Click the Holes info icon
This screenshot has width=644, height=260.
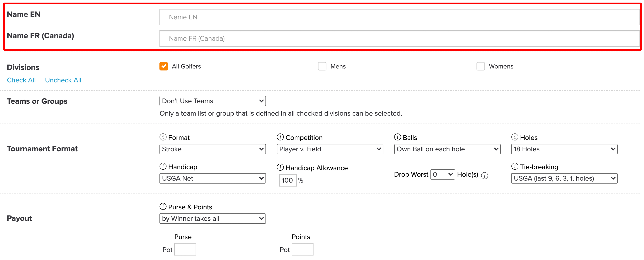coord(515,137)
